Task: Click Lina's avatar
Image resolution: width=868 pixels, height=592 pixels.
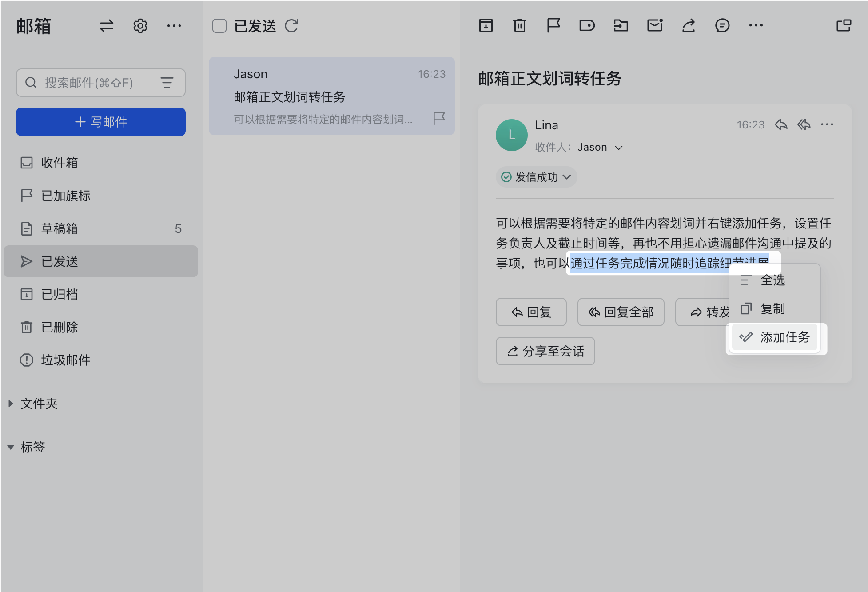Action: 512,135
